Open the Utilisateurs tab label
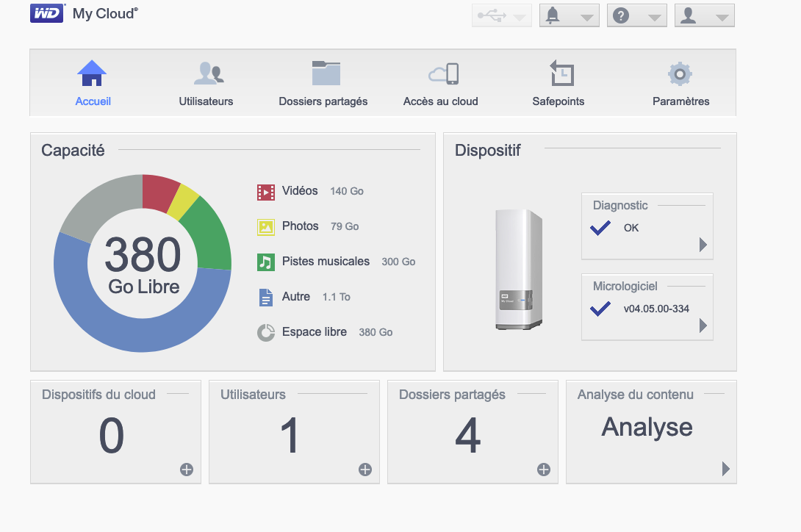 pyautogui.click(x=206, y=101)
